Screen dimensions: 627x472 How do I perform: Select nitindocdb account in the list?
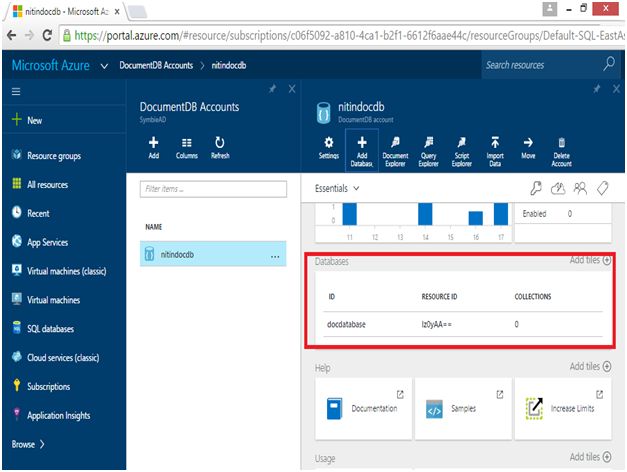pos(213,254)
